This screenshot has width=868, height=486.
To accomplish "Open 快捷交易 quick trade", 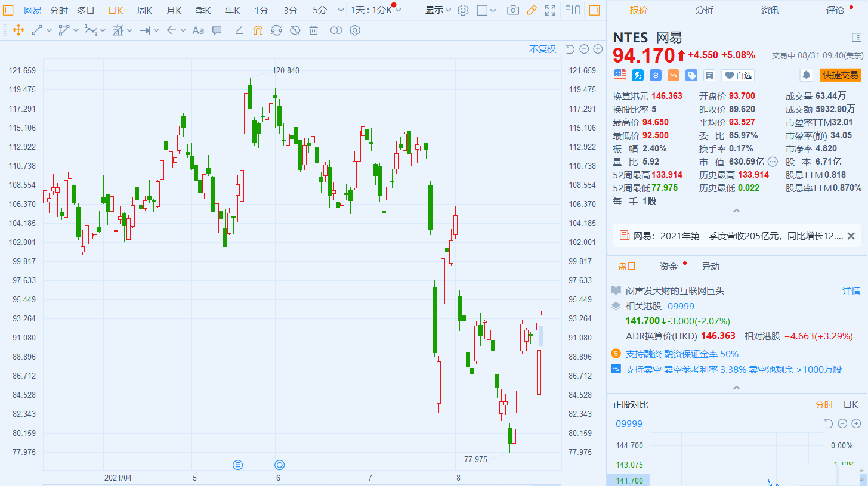I will point(840,75).
